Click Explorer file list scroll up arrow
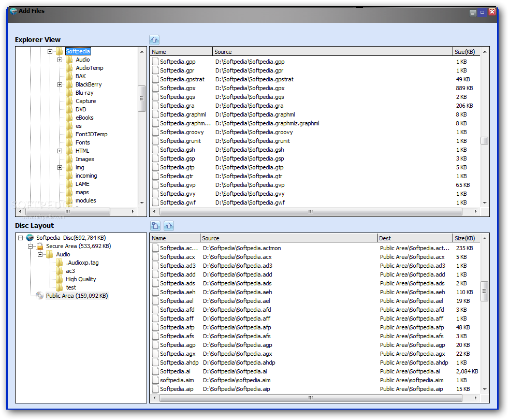The image size is (509, 420). (x=485, y=52)
